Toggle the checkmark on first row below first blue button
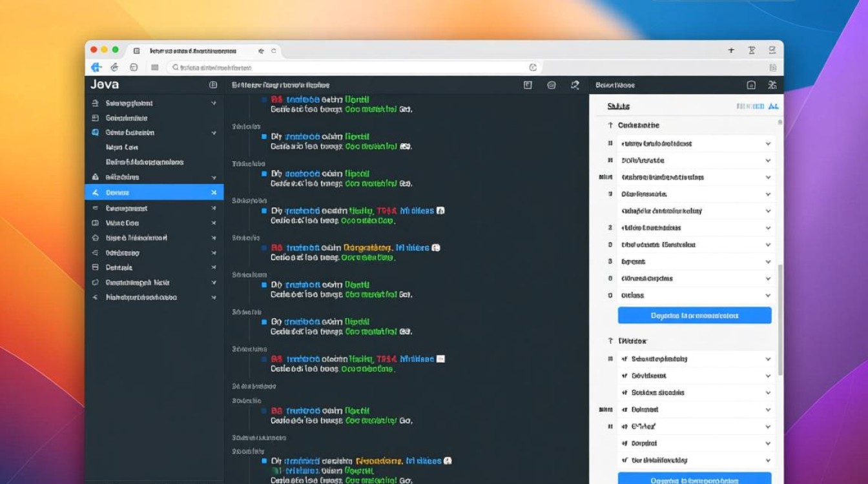Screen dimensions: 868x484 625,359
